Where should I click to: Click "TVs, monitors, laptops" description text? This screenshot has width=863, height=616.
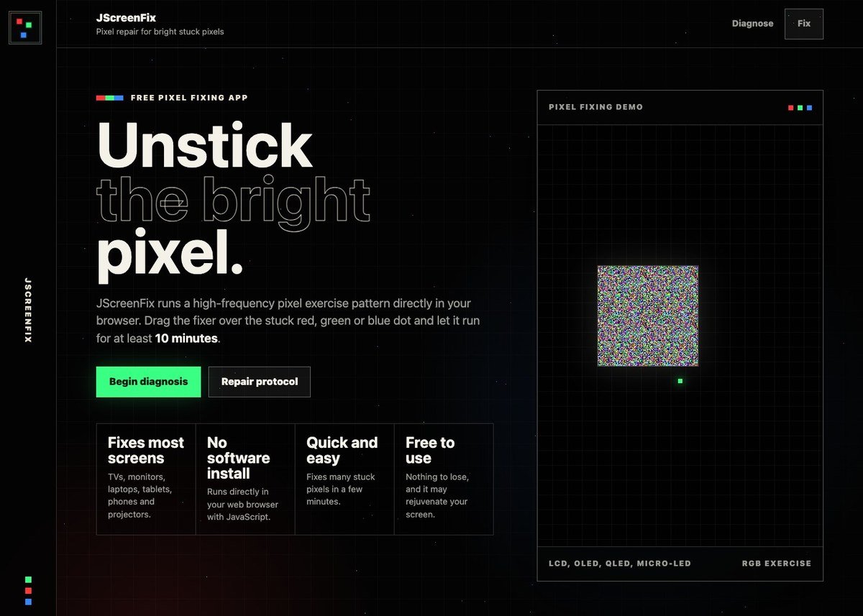click(140, 496)
